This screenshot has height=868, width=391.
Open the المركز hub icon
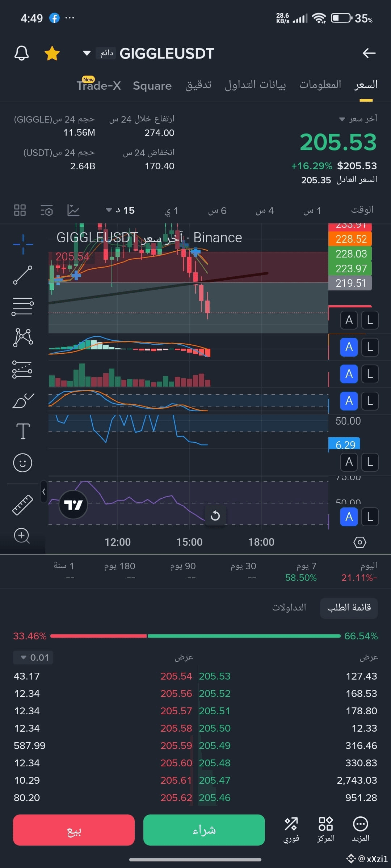tap(326, 830)
